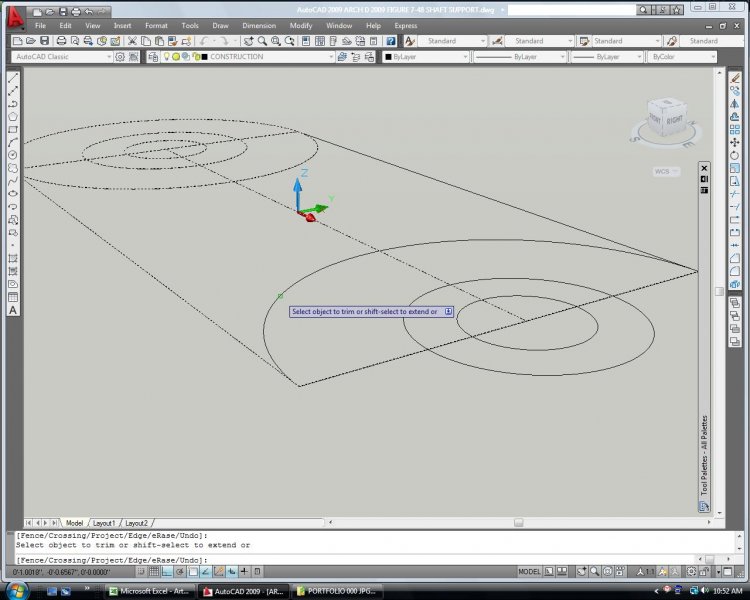
Task: Switch to the Layout1 tab
Action: (x=104, y=523)
